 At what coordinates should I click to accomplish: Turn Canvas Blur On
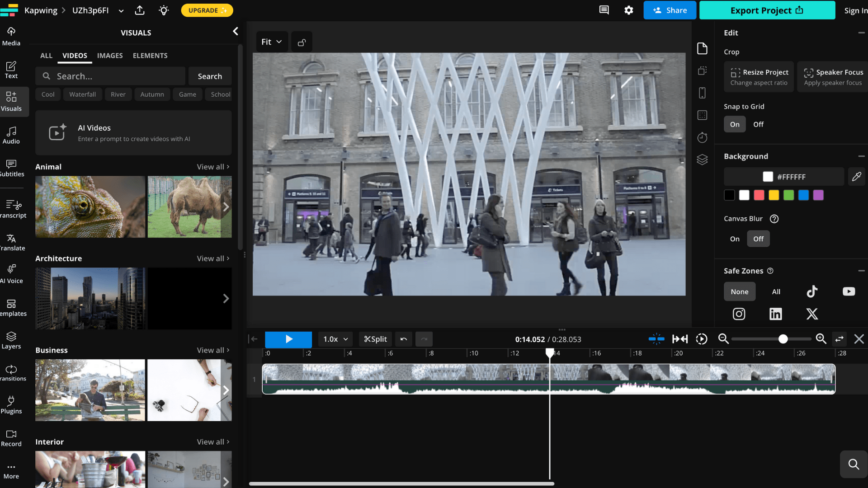click(735, 239)
